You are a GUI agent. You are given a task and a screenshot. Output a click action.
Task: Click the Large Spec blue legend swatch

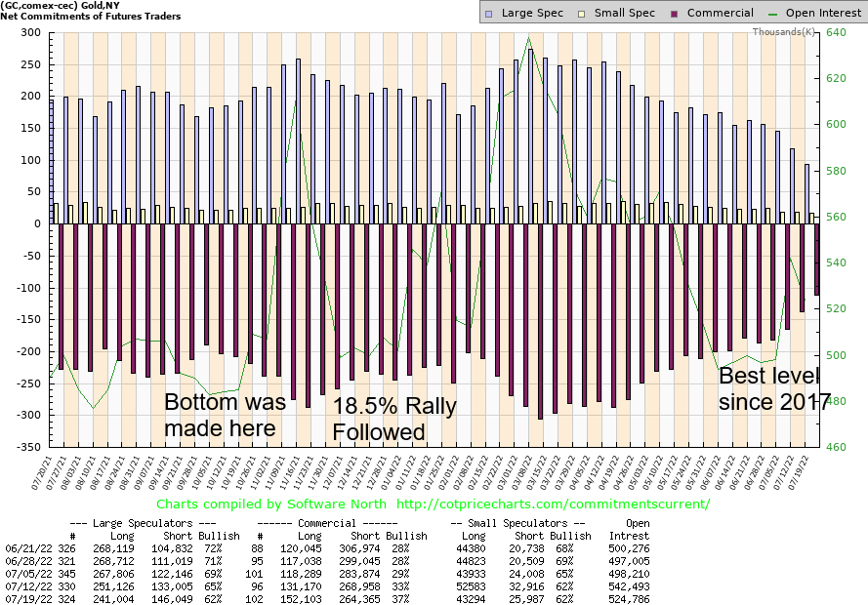[490, 14]
